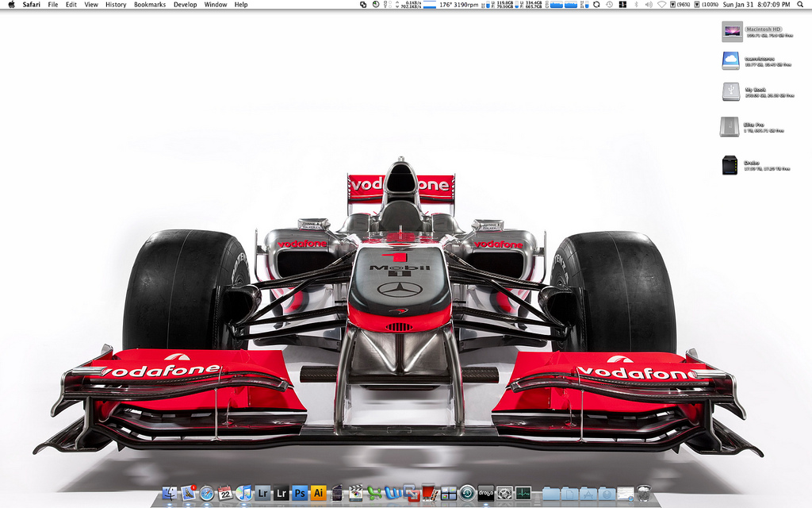Click the Wi-Fi AirPort status icon

tap(662, 5)
